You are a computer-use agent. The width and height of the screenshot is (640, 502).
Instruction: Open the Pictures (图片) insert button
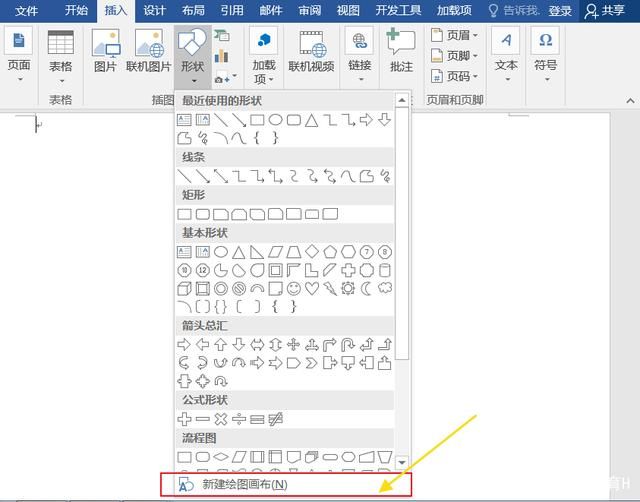pos(106,51)
